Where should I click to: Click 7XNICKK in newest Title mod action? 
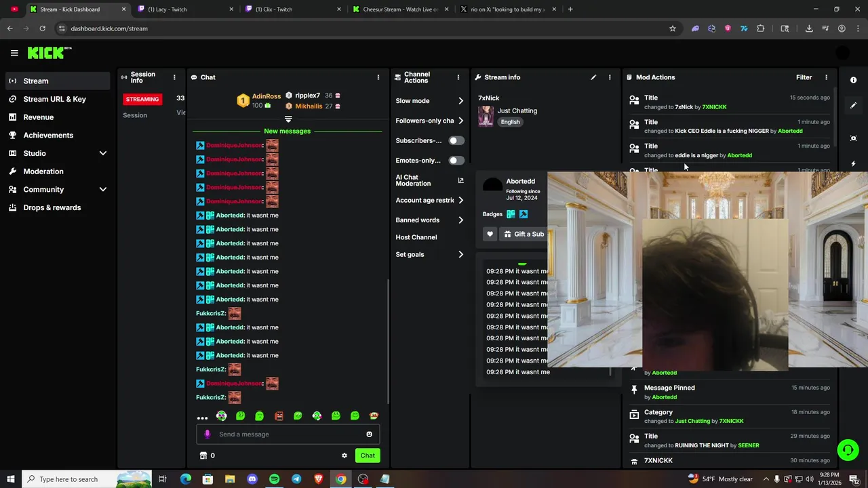point(715,107)
